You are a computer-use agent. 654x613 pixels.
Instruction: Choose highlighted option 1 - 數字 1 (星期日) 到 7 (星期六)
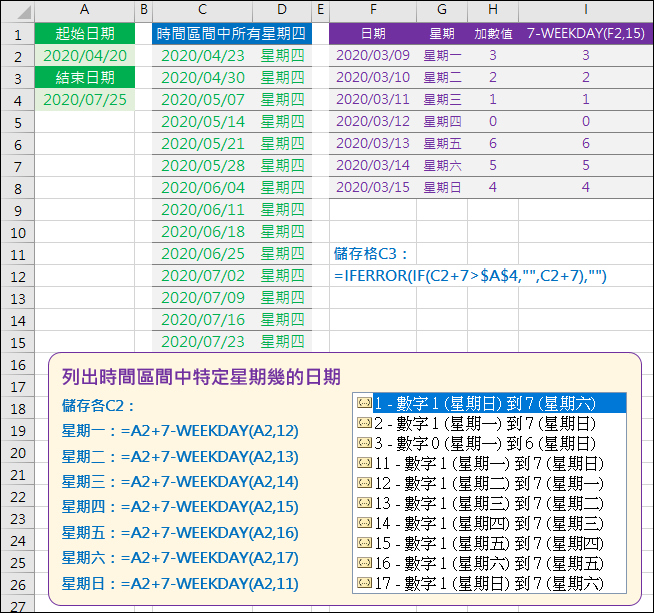499,403
